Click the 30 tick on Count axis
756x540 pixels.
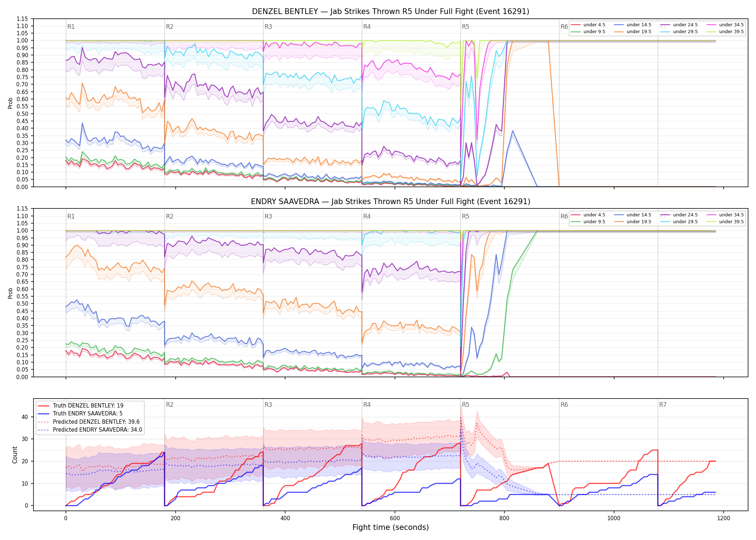tap(25, 439)
